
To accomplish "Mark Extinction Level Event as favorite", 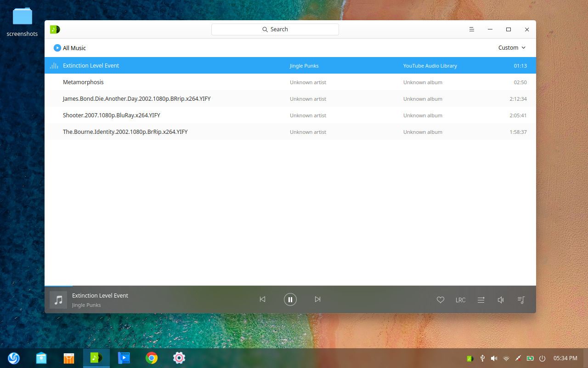I will [x=440, y=299].
